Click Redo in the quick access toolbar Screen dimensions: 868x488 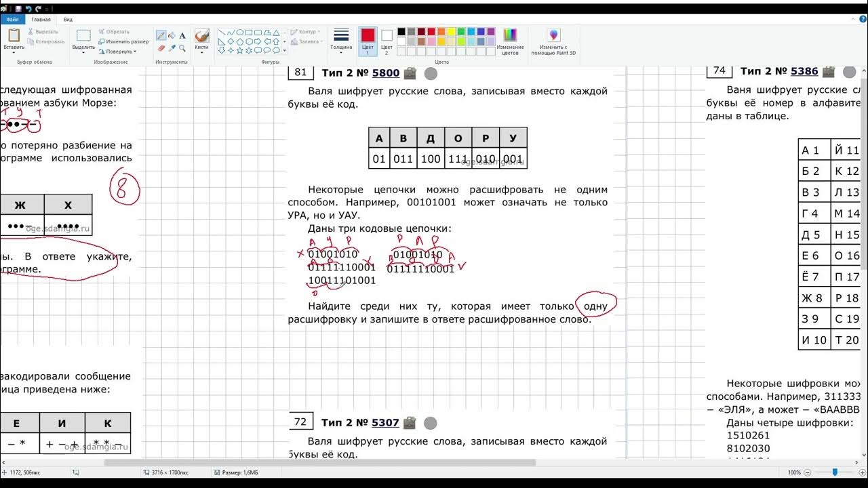click(38, 9)
